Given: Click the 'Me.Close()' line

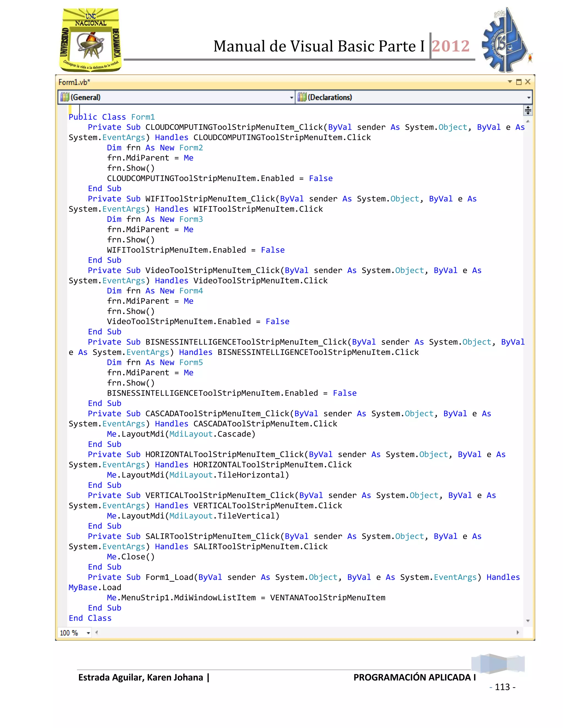Looking at the screenshot, I should tap(131, 557).
